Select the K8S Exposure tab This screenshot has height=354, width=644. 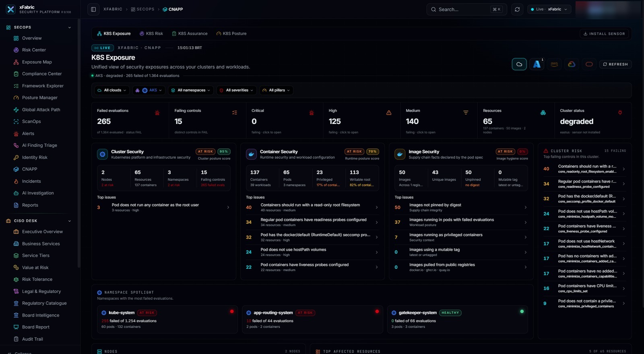114,33
